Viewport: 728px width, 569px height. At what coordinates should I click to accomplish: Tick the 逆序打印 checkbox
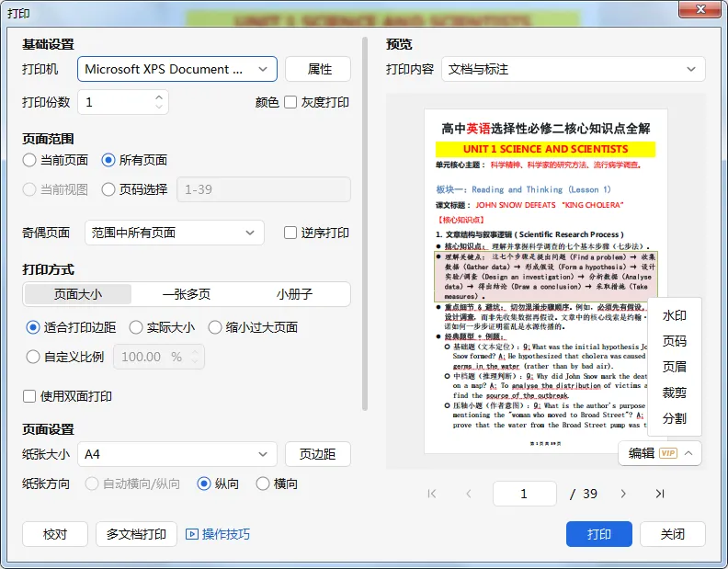coord(290,233)
